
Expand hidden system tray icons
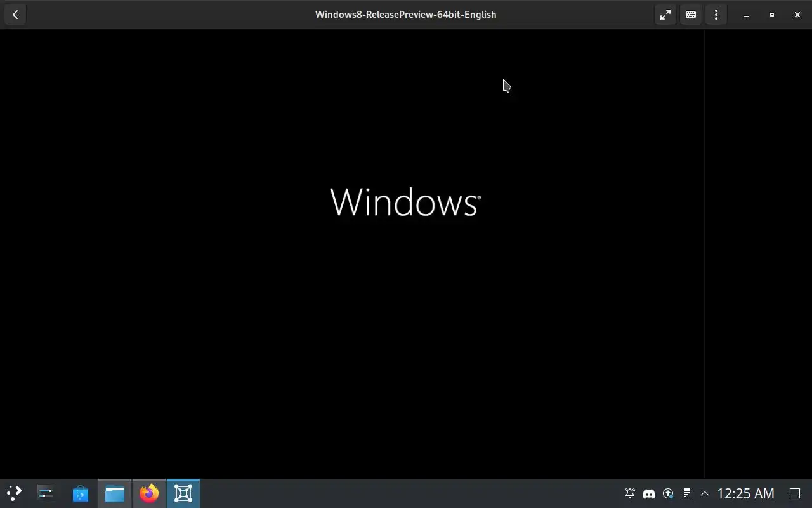[704, 493]
